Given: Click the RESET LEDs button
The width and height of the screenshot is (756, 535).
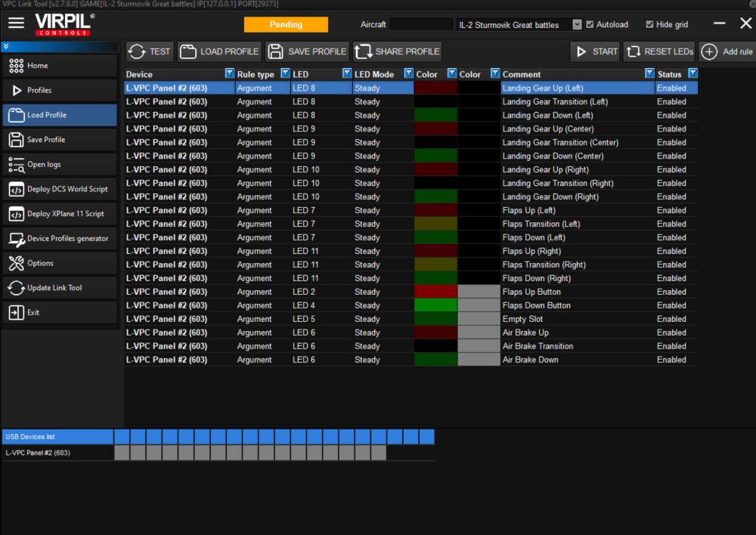Looking at the screenshot, I should point(658,51).
